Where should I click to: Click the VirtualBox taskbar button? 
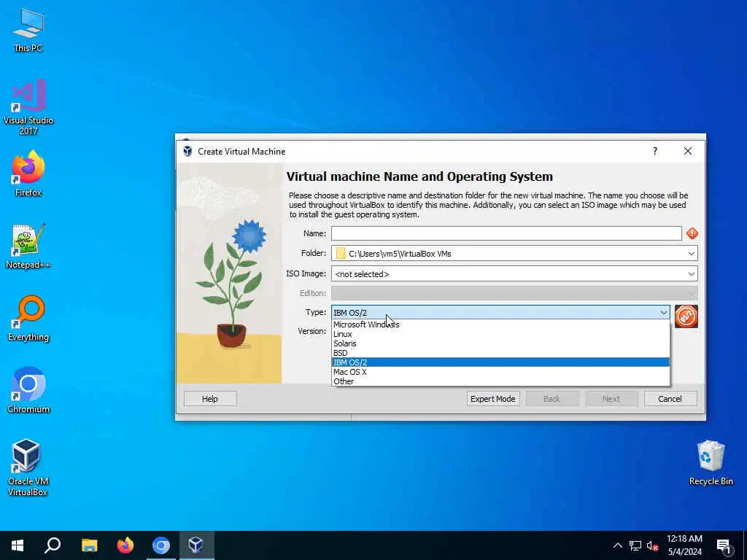coord(196,545)
